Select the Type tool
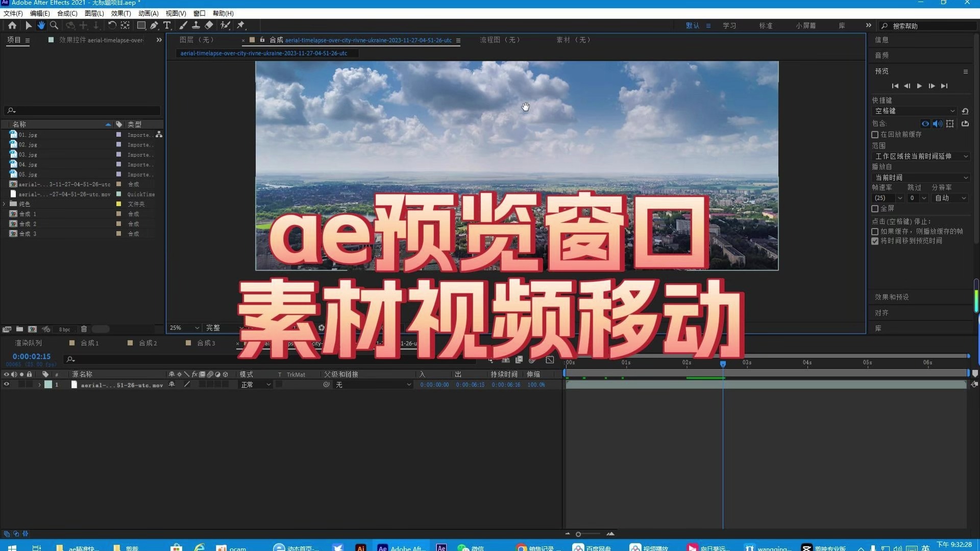The image size is (980, 551). [167, 26]
